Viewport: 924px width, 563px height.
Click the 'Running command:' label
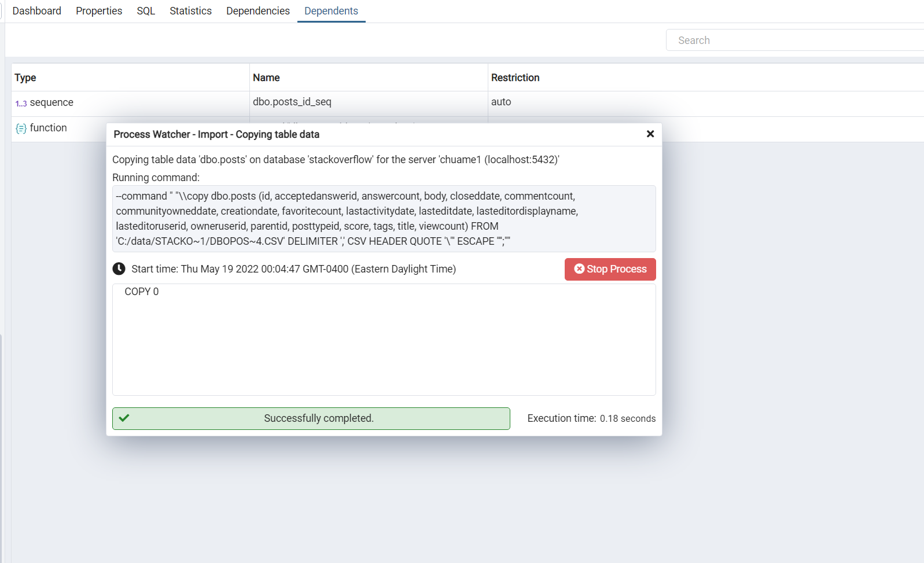(x=156, y=178)
